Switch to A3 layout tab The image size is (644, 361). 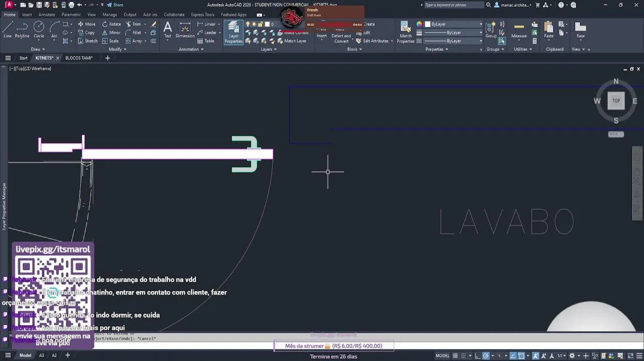42,355
